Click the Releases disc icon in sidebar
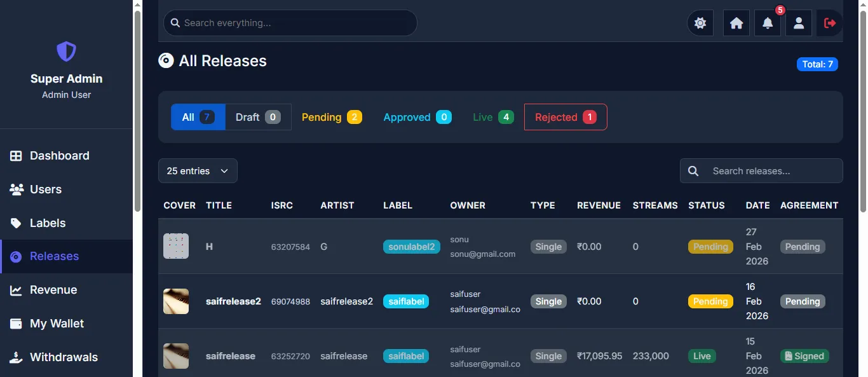Screen dimensions: 868x377 click(x=17, y=257)
